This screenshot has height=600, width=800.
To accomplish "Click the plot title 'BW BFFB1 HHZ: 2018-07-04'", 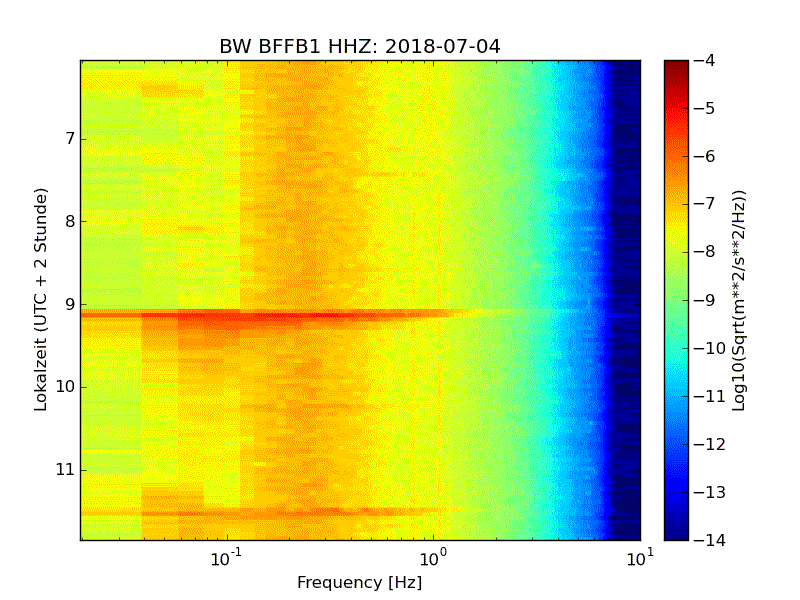I will tap(360, 46).
